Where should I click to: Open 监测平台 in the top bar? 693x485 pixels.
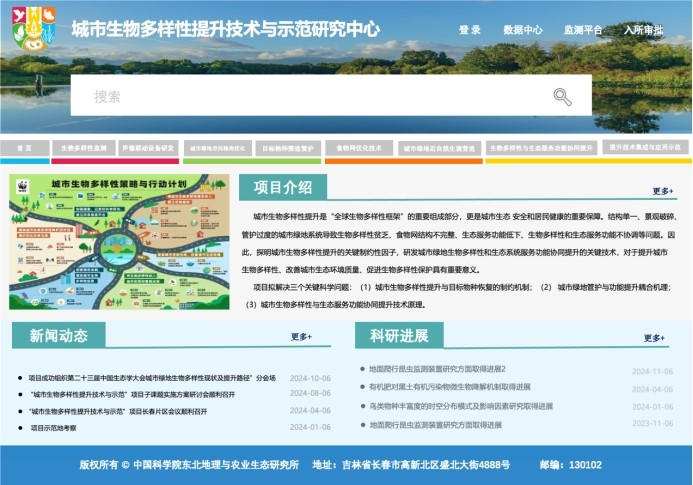[x=583, y=30]
